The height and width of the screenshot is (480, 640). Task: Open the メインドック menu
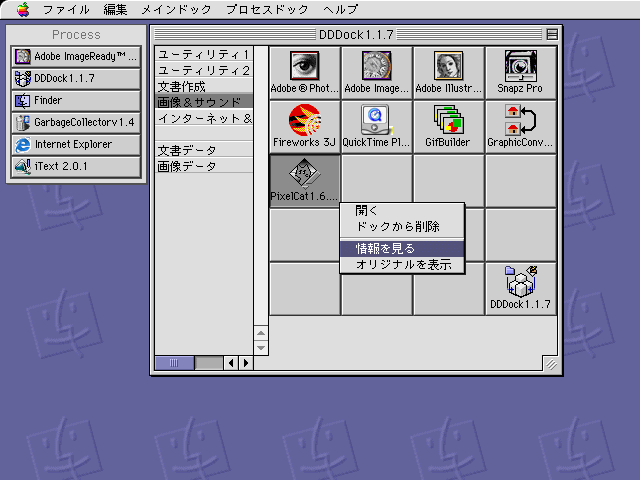coord(176,9)
